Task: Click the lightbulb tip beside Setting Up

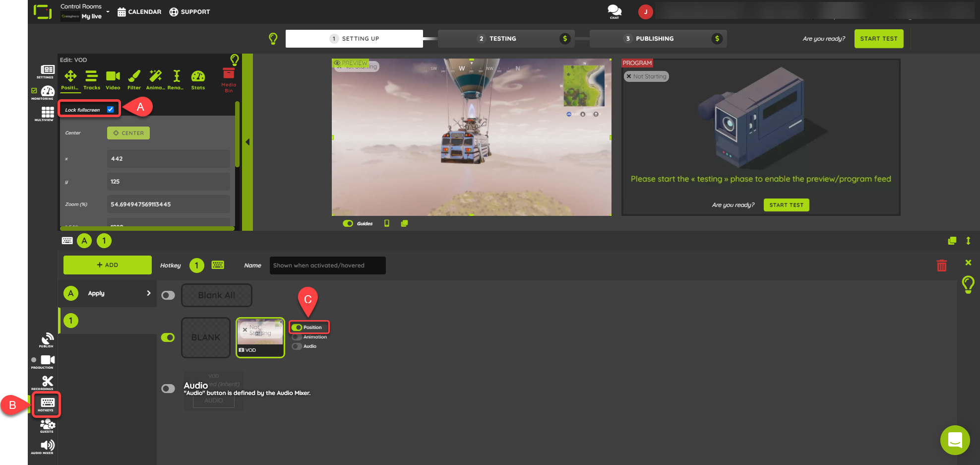Action: 273,38
